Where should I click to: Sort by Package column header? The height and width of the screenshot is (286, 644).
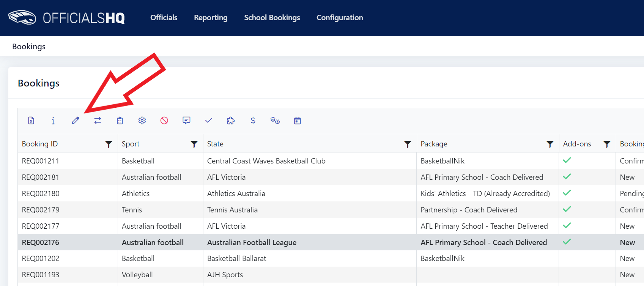(434, 144)
